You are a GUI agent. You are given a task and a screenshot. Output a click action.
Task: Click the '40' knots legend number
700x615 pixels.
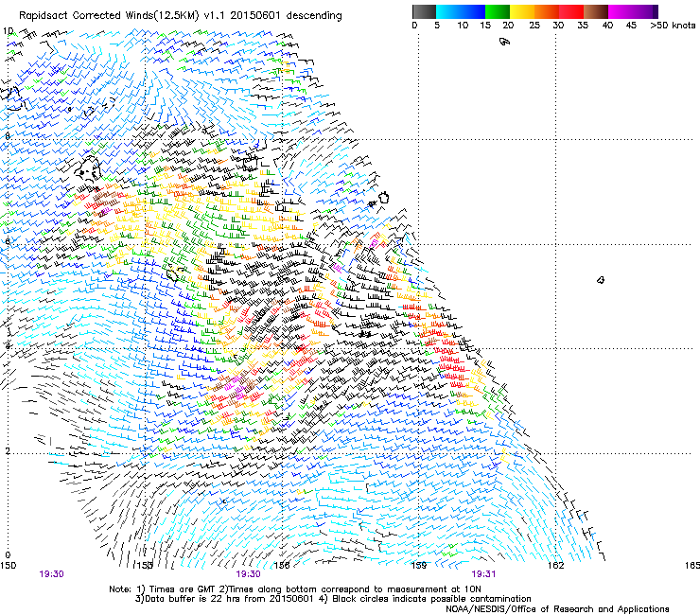pyautogui.click(x=607, y=26)
